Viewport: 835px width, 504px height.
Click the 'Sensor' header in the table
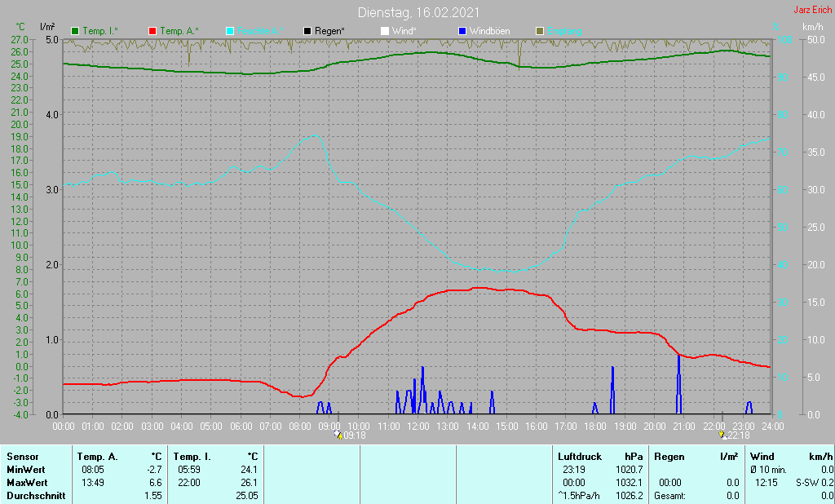[23, 457]
